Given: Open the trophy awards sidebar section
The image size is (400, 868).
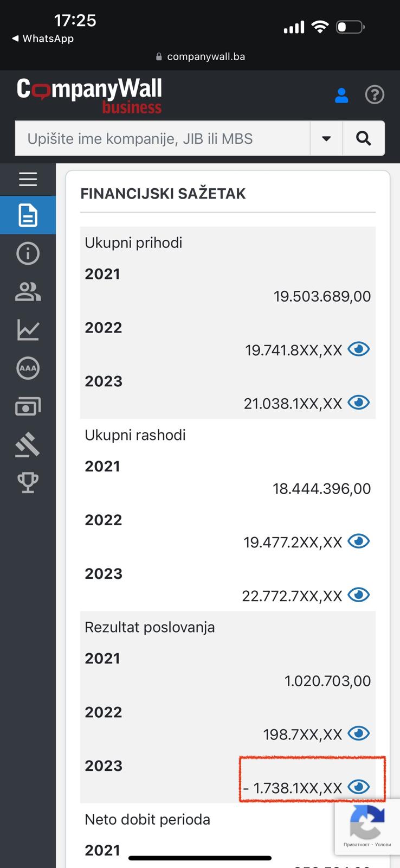Looking at the screenshot, I should tap(28, 482).
